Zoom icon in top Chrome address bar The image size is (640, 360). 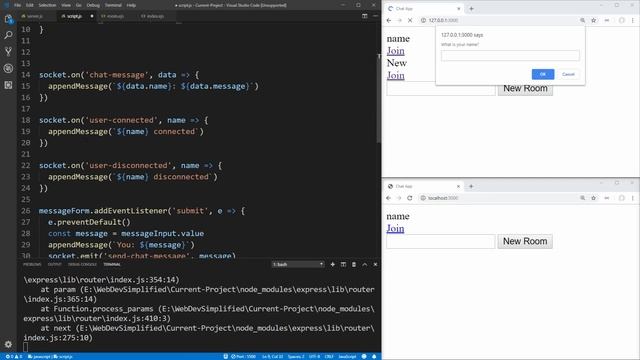tap(582, 20)
